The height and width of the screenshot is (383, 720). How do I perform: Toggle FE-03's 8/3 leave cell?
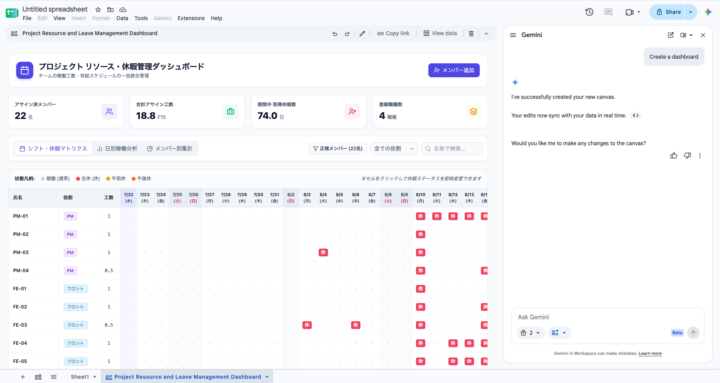[307, 325]
